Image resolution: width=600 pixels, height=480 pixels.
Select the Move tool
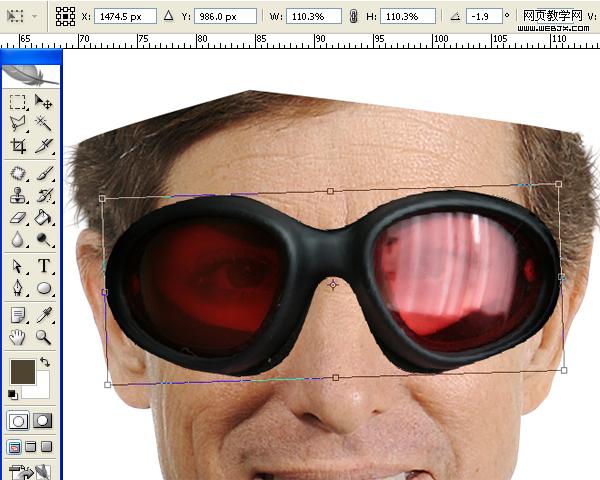coord(43,102)
